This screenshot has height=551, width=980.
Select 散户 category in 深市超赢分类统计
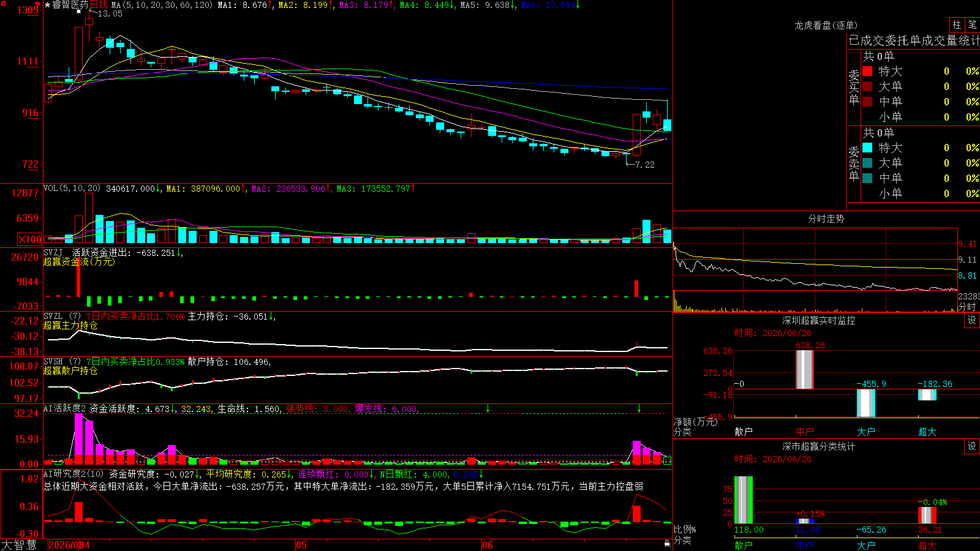coord(744,545)
